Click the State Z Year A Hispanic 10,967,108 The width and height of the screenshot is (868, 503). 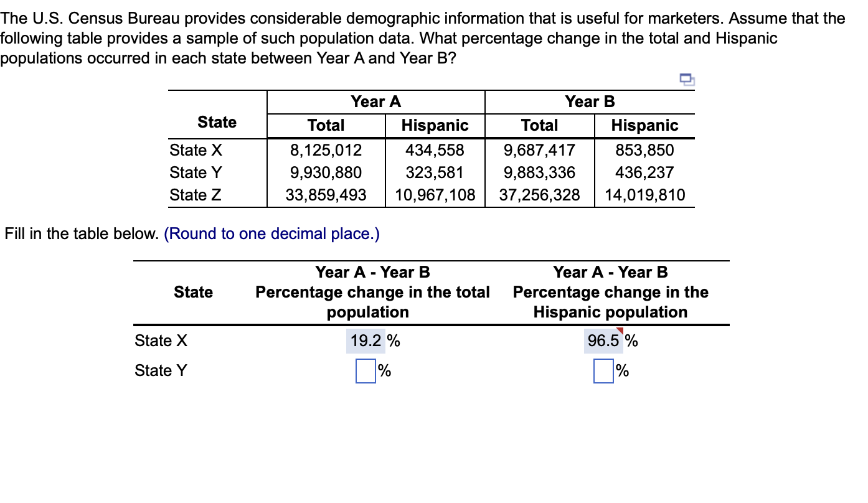[x=435, y=195]
